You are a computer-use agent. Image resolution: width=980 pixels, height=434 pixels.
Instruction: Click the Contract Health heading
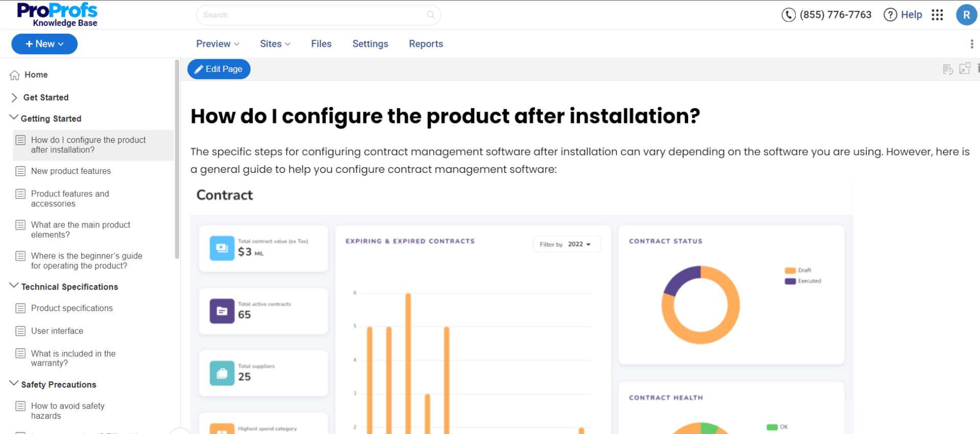click(x=666, y=398)
